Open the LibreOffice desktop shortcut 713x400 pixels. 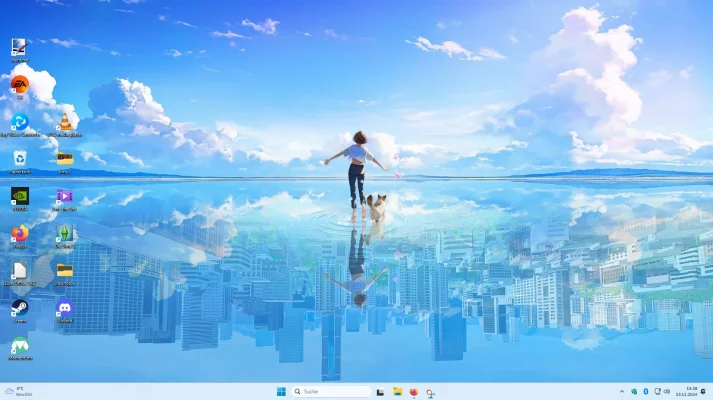(x=20, y=273)
